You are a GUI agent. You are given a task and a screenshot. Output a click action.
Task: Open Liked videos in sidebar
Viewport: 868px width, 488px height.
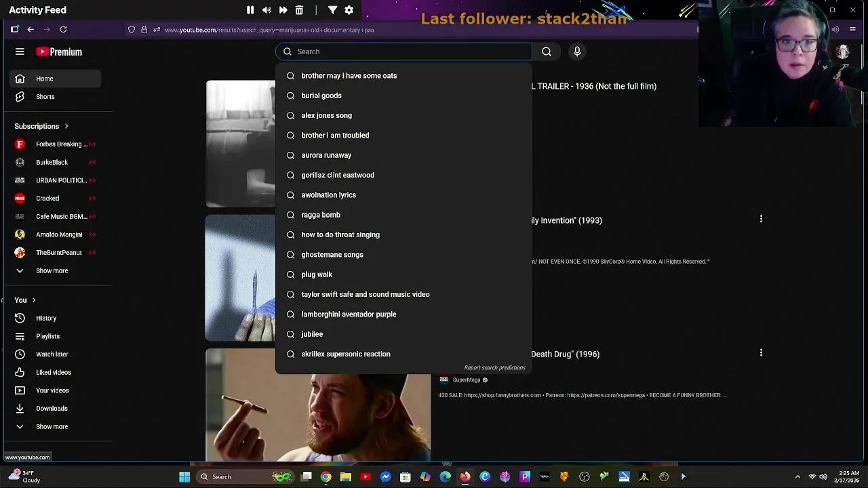pyautogui.click(x=56, y=373)
